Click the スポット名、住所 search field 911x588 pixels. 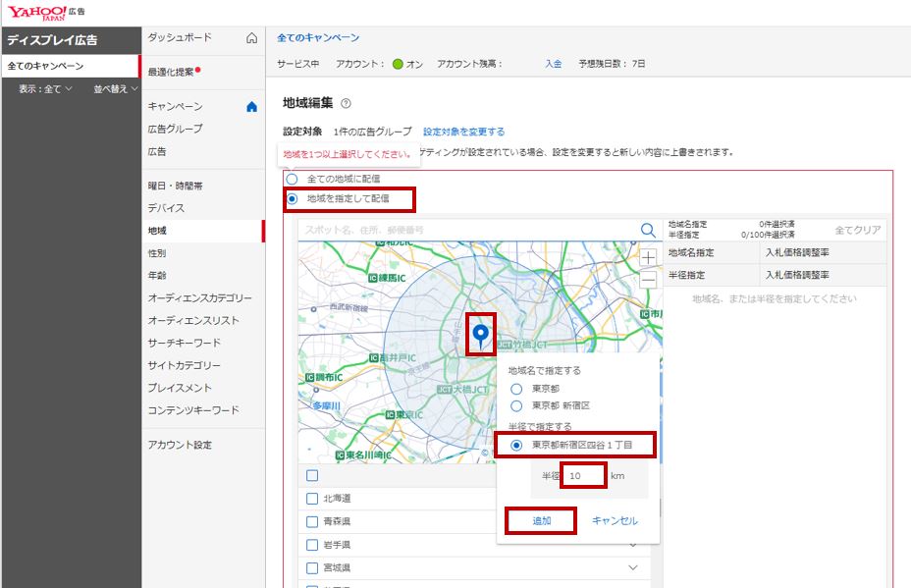468,230
